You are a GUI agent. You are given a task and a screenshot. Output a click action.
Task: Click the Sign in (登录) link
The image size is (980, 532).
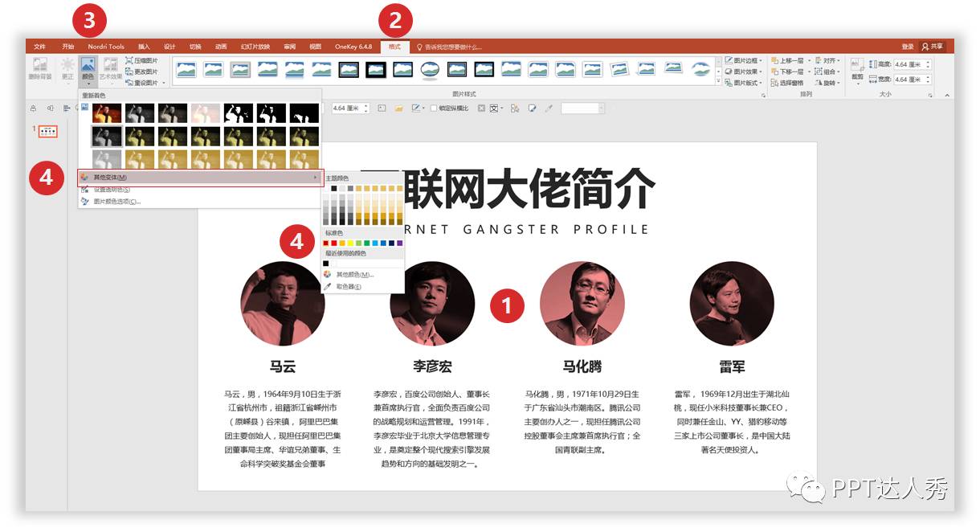click(x=908, y=47)
